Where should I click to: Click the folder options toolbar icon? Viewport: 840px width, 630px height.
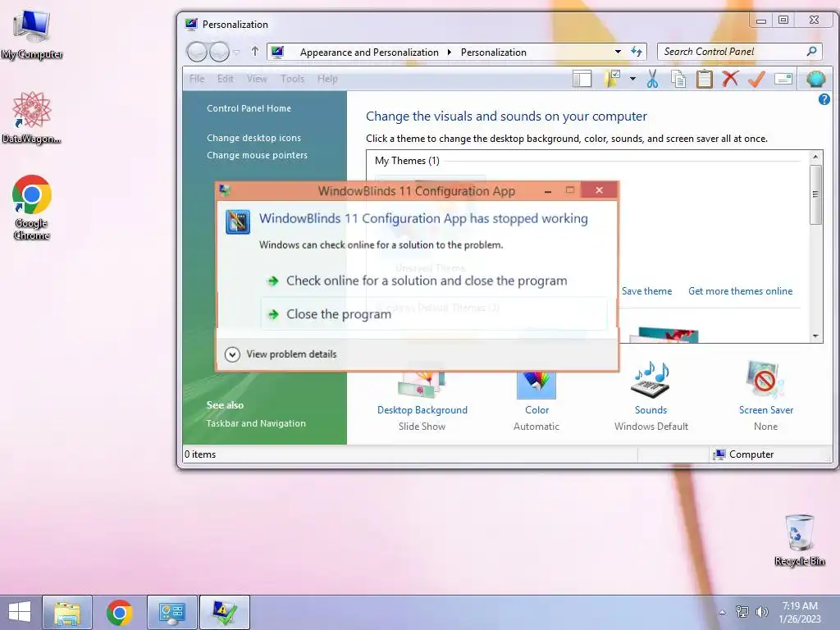pyautogui.click(x=612, y=80)
